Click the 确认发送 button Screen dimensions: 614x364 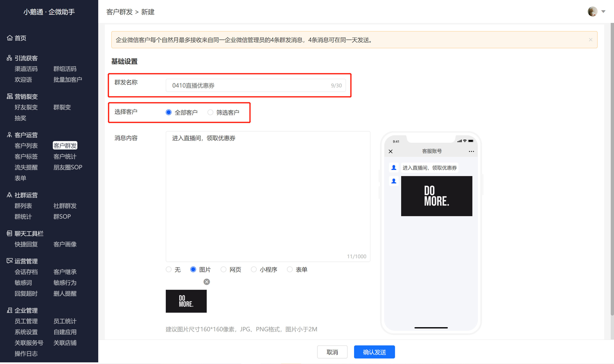[x=374, y=352]
